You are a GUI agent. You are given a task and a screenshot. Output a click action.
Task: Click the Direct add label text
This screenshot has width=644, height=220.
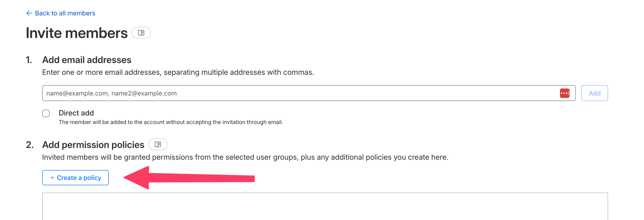coord(76,113)
